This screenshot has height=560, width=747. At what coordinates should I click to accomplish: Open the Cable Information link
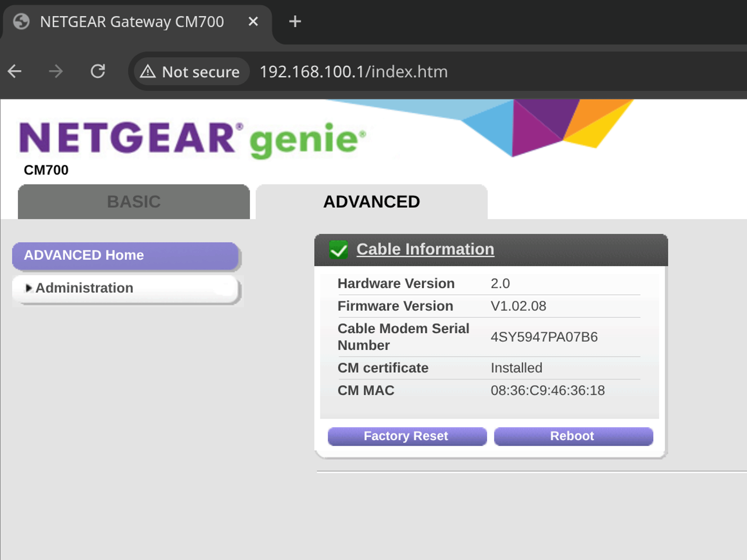pyautogui.click(x=425, y=249)
